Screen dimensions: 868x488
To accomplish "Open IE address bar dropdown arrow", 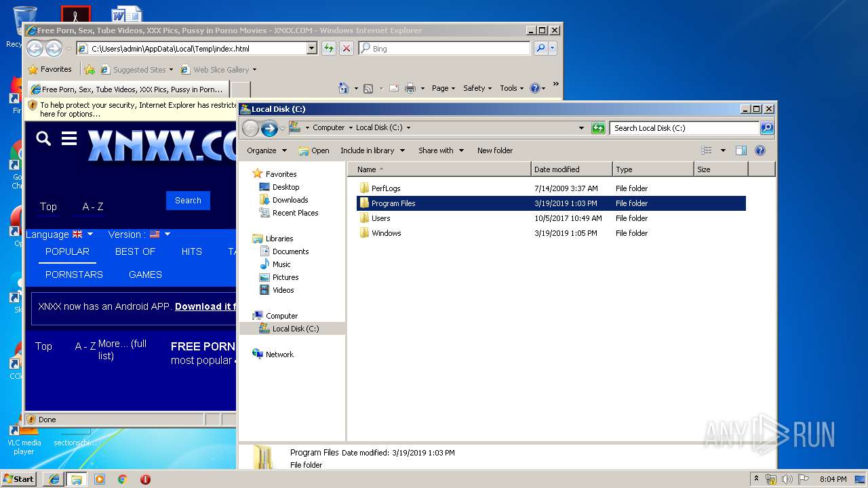I will (x=311, y=48).
